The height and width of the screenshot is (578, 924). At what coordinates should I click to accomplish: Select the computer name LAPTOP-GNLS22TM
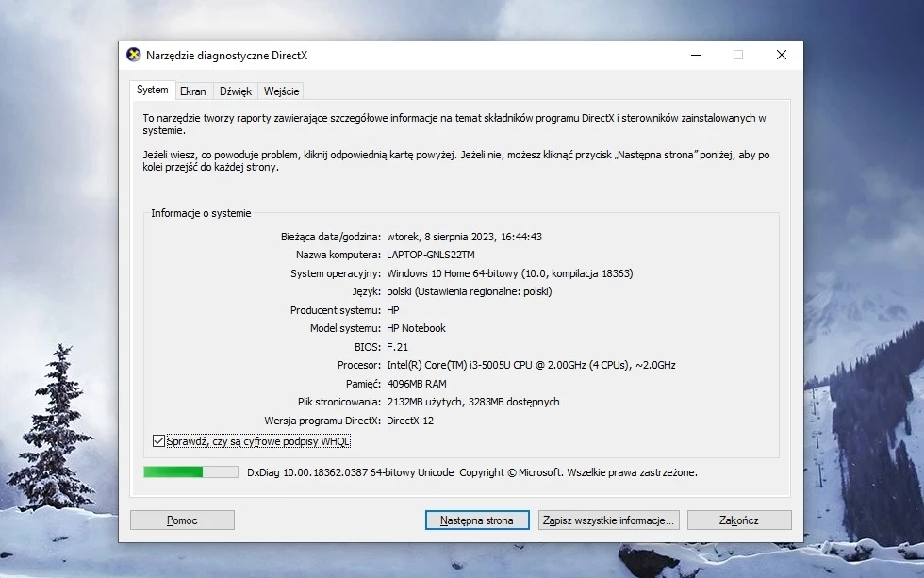tap(431, 255)
